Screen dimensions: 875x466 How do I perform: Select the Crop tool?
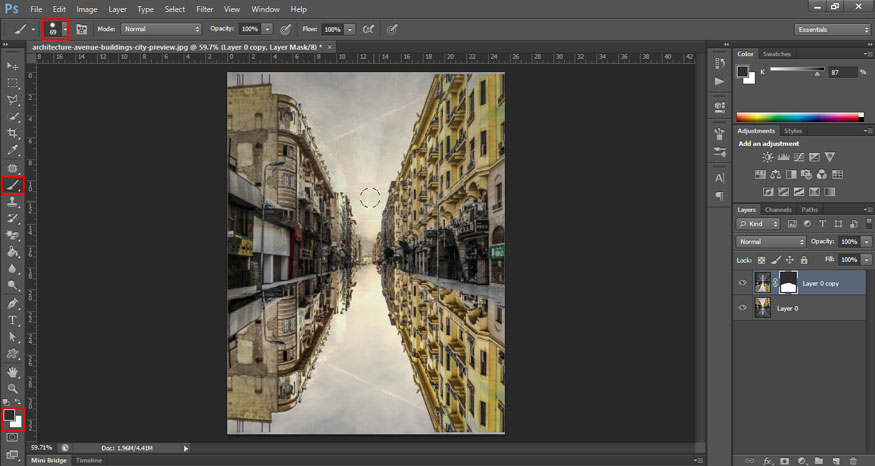(x=12, y=133)
